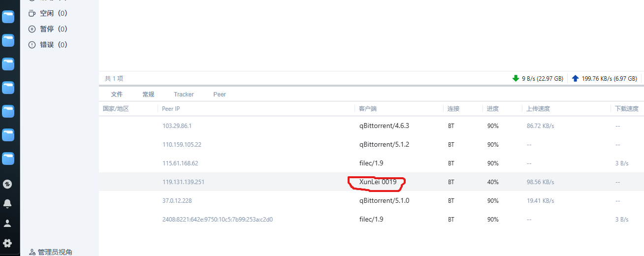Click 90% progress in the 103.29.86.1 row
The image size is (644, 256).
click(493, 126)
